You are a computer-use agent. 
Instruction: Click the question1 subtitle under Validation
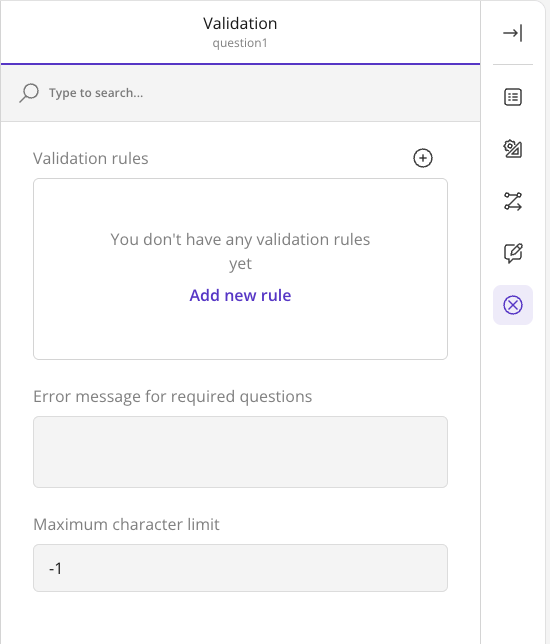click(240, 43)
